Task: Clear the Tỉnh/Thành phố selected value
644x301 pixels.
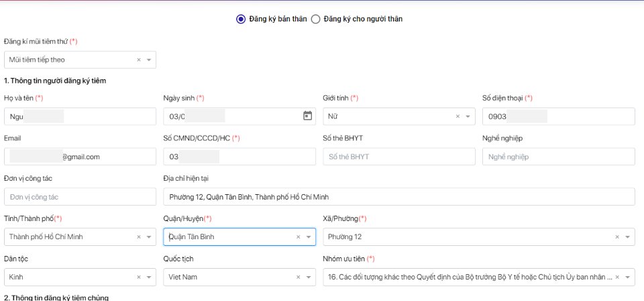Action: (139, 236)
